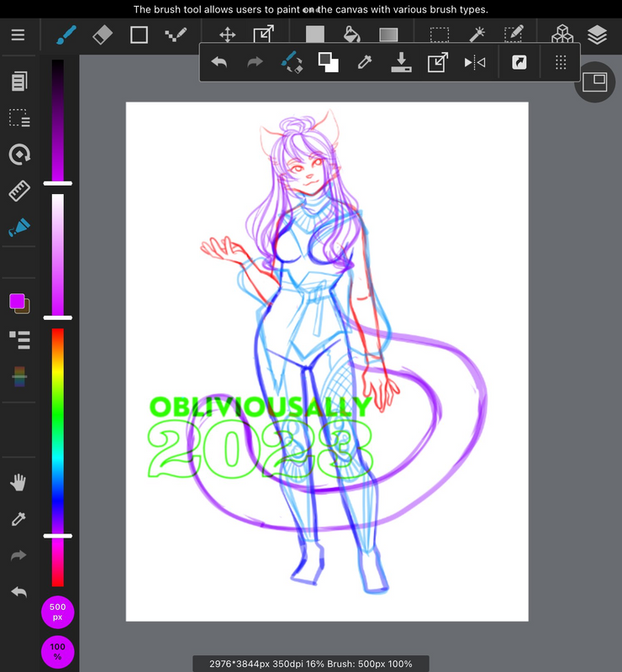Pick the eyedropper in floating toolbar
The width and height of the screenshot is (622, 672).
tap(365, 62)
